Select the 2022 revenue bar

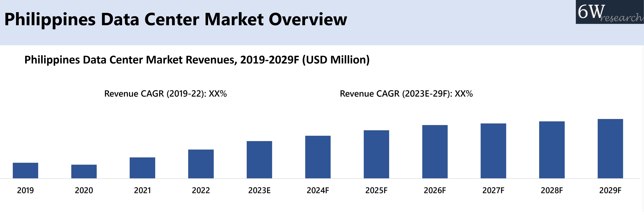201,164
